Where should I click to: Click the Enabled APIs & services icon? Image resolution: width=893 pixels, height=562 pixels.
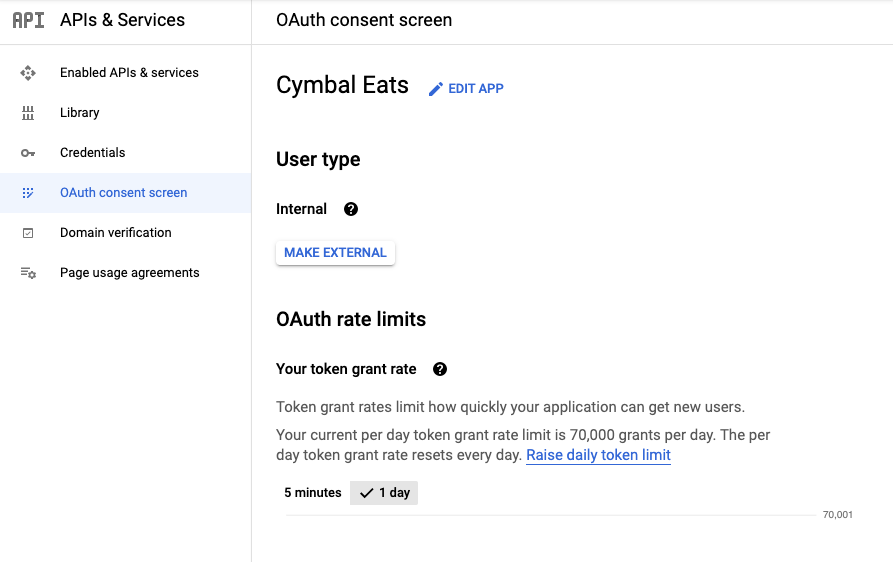28,73
